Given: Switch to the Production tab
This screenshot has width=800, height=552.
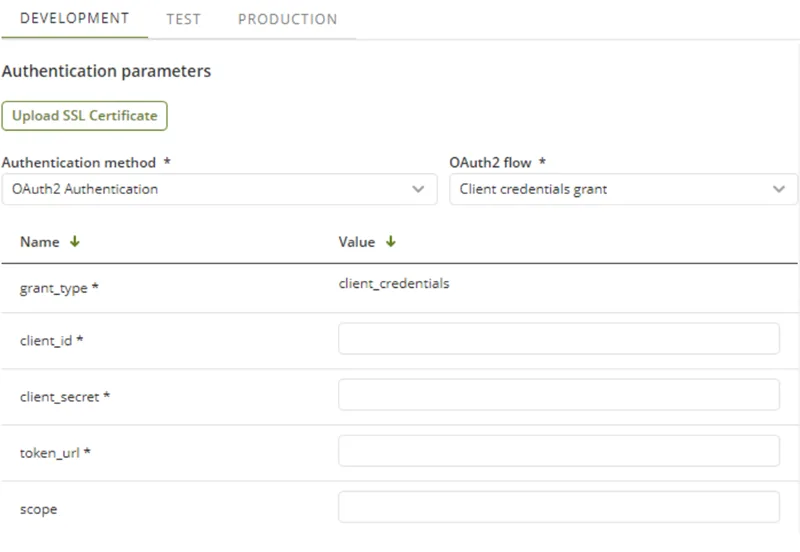Looking at the screenshot, I should (x=287, y=19).
